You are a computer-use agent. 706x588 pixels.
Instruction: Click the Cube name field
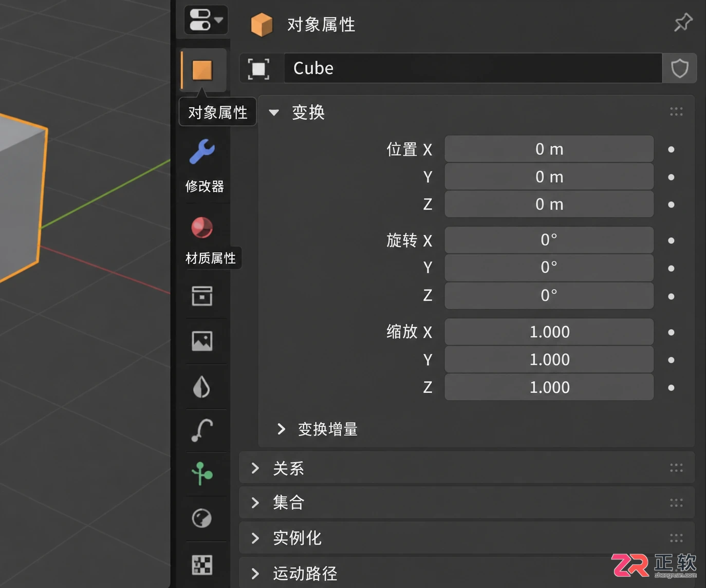(473, 68)
